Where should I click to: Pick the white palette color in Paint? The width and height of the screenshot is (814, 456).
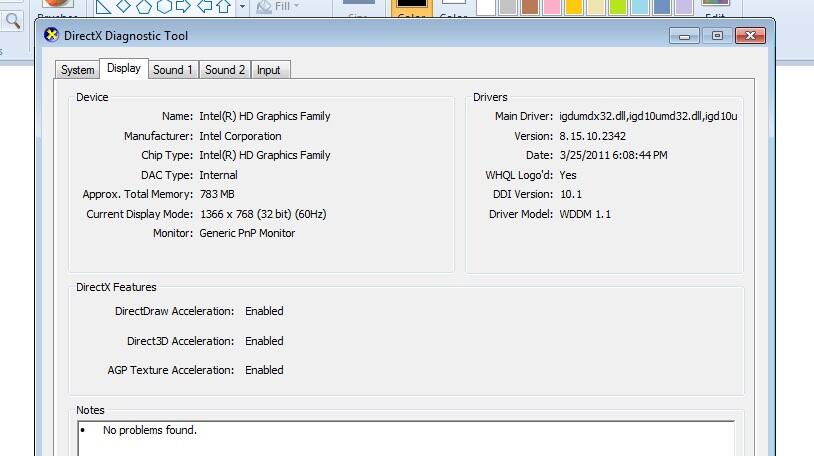[486, 7]
